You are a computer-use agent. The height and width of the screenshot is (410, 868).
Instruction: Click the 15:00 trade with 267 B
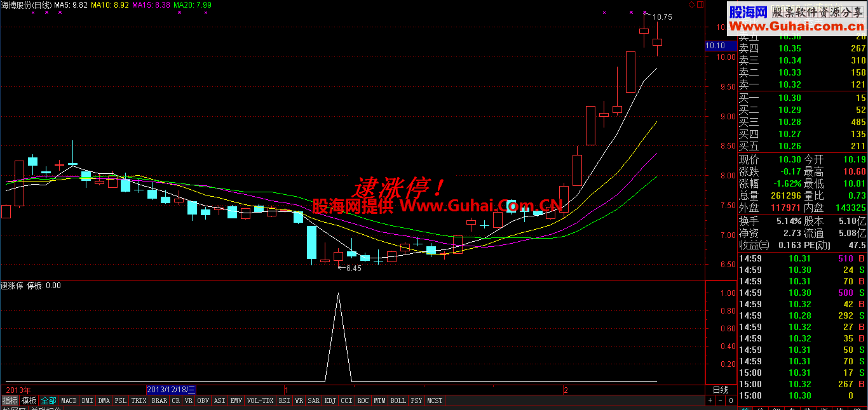click(x=802, y=384)
